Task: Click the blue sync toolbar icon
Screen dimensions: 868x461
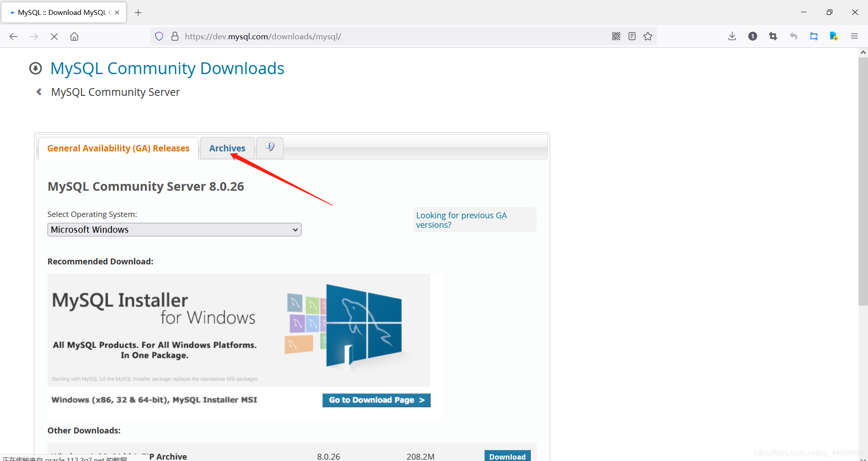Action: coord(814,36)
